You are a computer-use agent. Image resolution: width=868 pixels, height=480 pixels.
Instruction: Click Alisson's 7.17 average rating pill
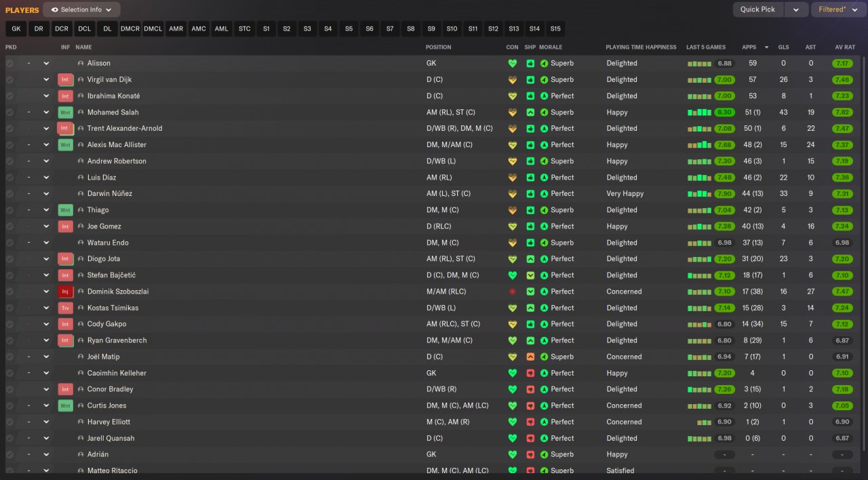[842, 63]
